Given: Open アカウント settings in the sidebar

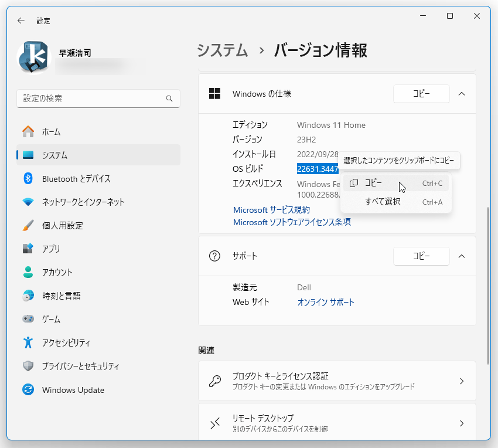Looking at the screenshot, I should [98, 272].
